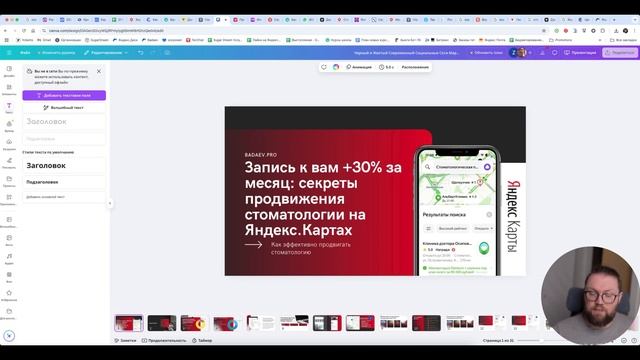This screenshot has height=360, width=640.
Task: Add collaborator with plus icon
Action: coord(530,53)
